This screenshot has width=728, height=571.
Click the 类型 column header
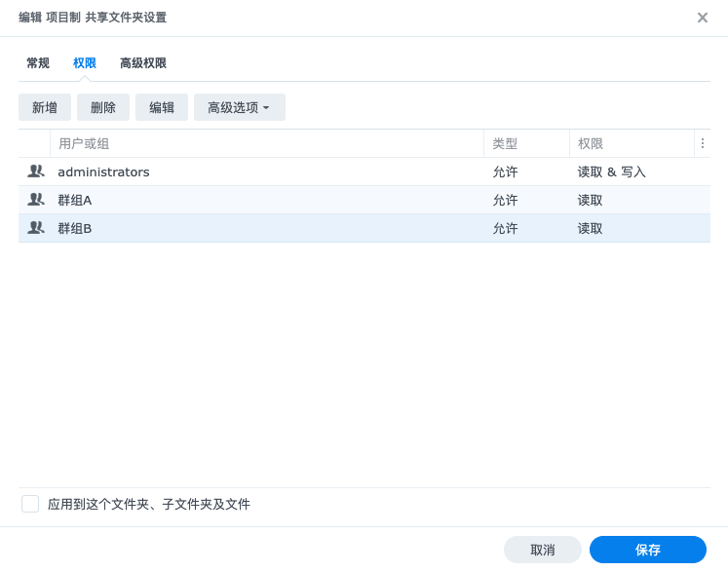505,143
